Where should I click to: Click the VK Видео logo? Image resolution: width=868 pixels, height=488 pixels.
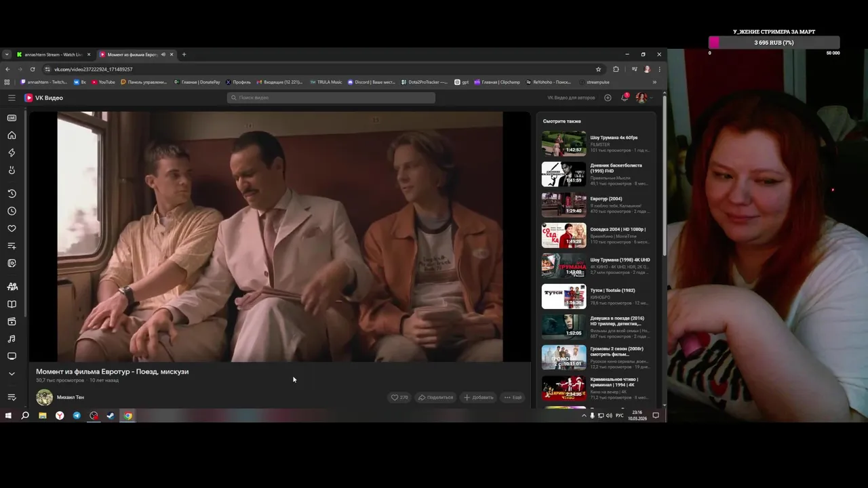click(x=44, y=98)
